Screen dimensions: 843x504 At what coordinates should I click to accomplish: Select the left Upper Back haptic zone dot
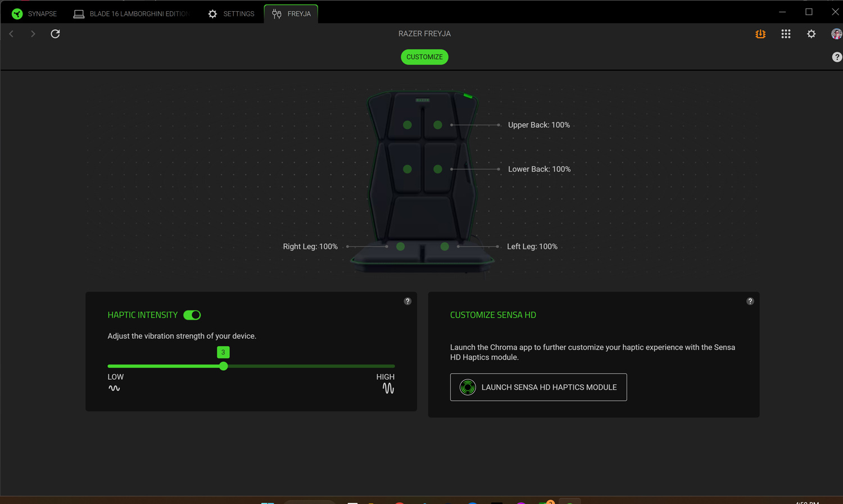click(x=407, y=125)
